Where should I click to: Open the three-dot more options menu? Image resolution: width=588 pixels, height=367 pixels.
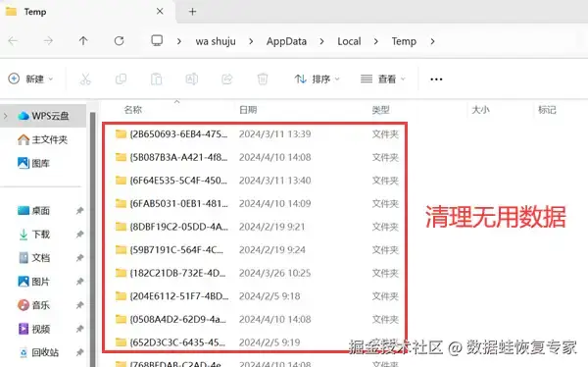click(x=436, y=79)
